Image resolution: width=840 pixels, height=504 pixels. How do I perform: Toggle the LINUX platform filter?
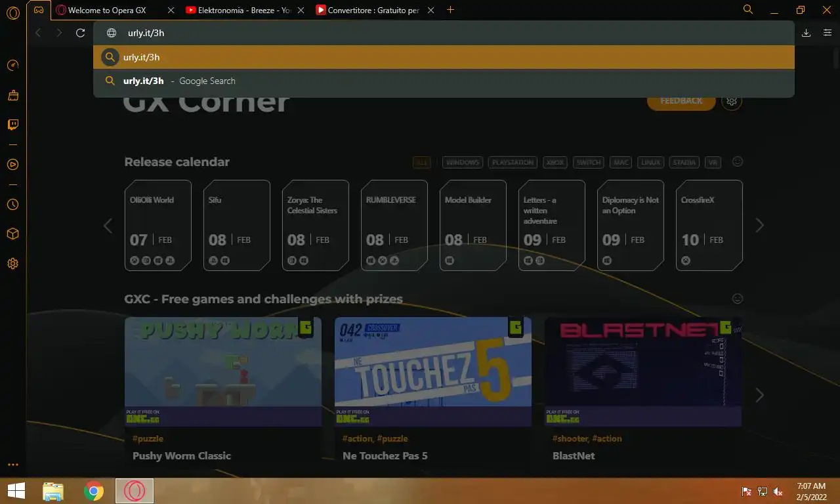[651, 162]
